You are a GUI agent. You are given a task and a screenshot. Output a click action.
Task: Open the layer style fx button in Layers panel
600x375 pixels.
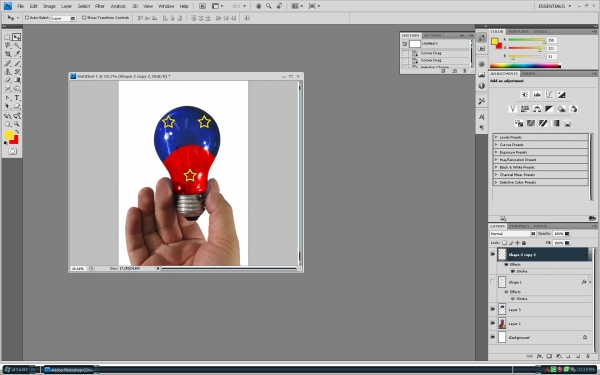pyautogui.click(x=540, y=356)
